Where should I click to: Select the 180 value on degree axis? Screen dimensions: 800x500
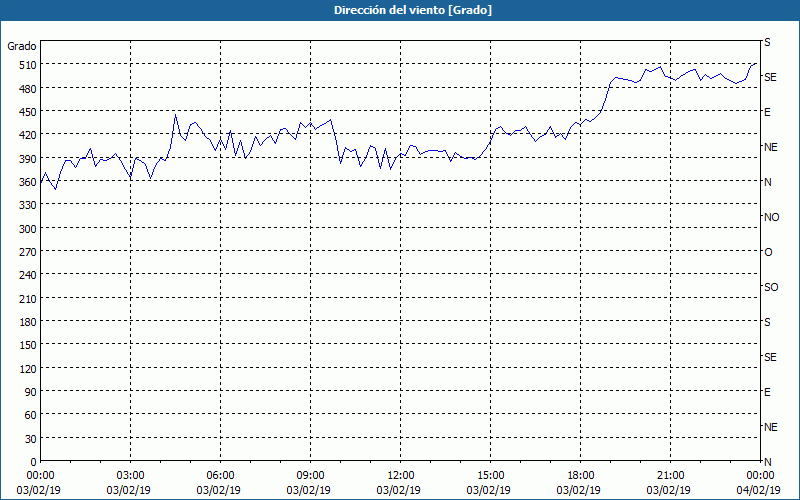tap(29, 322)
